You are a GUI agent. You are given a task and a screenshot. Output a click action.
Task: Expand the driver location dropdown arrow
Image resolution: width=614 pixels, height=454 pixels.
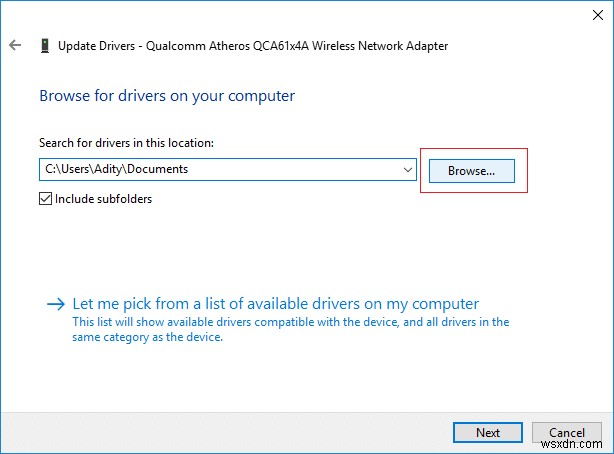pos(407,170)
